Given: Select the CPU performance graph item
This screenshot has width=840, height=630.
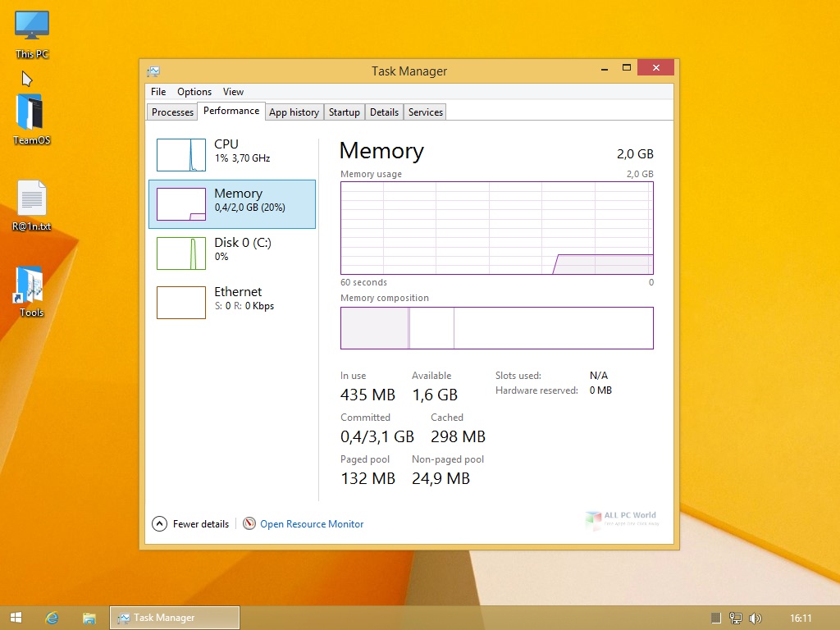Looking at the screenshot, I should click(232, 155).
